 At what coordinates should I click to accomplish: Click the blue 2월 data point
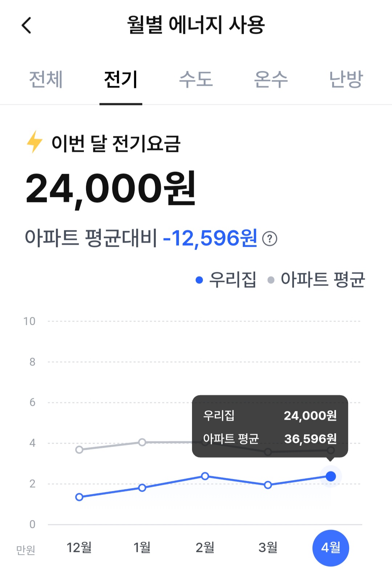pyautogui.click(x=205, y=476)
